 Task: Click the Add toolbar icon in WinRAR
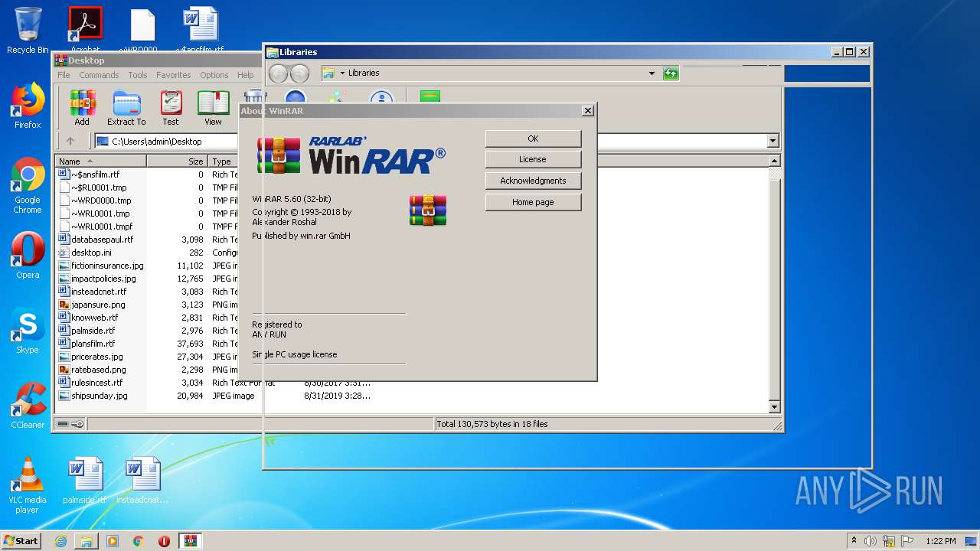tap(82, 108)
